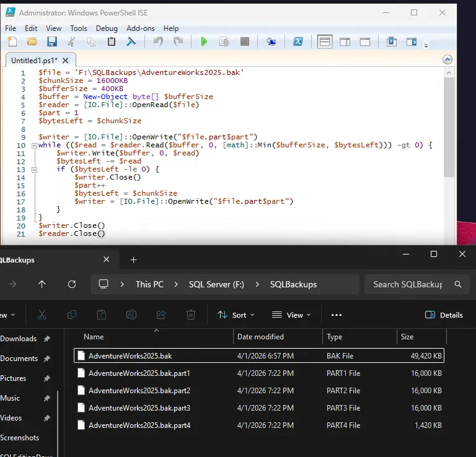Screen dimensions: 476x457
Task: Expand chevron after SQL Server (F:) breadcrumb
Action: pos(257,284)
